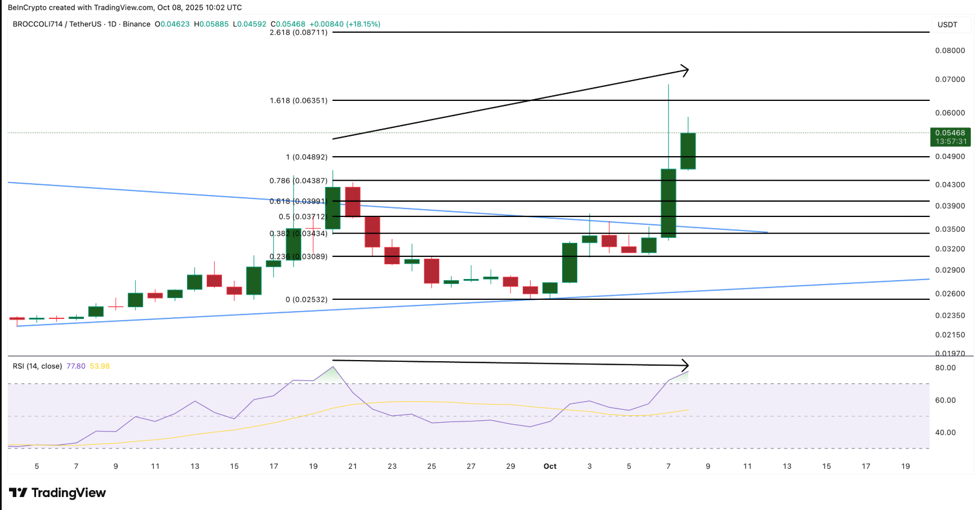Click the BROCCOLI714 / TetherUS symbol title
980x510 pixels.
(x=57, y=24)
